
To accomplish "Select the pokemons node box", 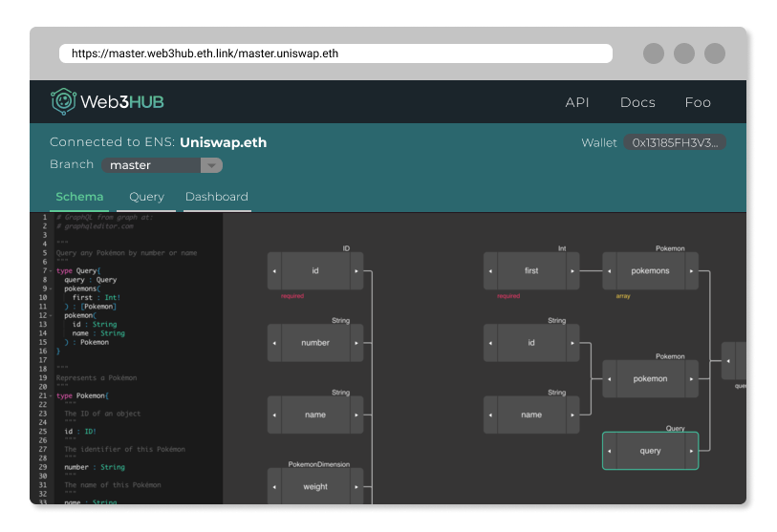I will 650,271.
